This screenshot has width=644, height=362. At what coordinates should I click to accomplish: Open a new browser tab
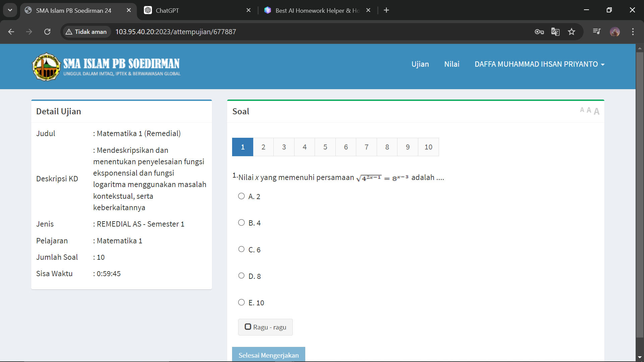(x=386, y=10)
